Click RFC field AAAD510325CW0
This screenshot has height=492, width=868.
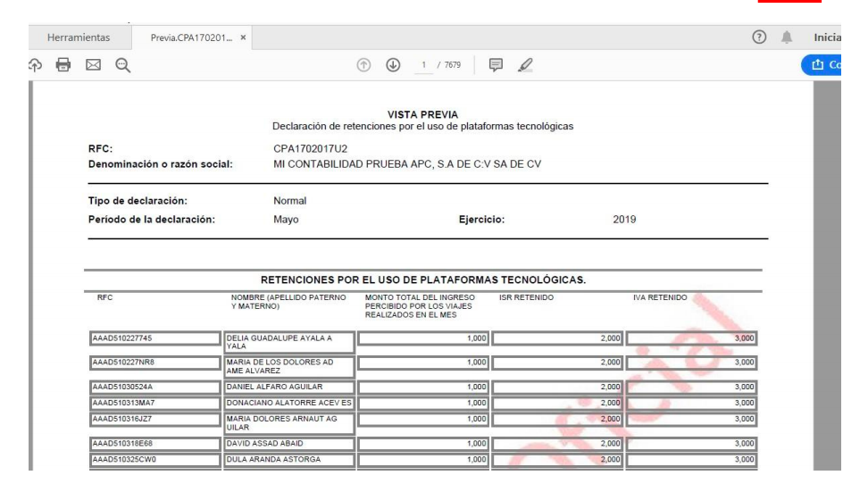154,459
